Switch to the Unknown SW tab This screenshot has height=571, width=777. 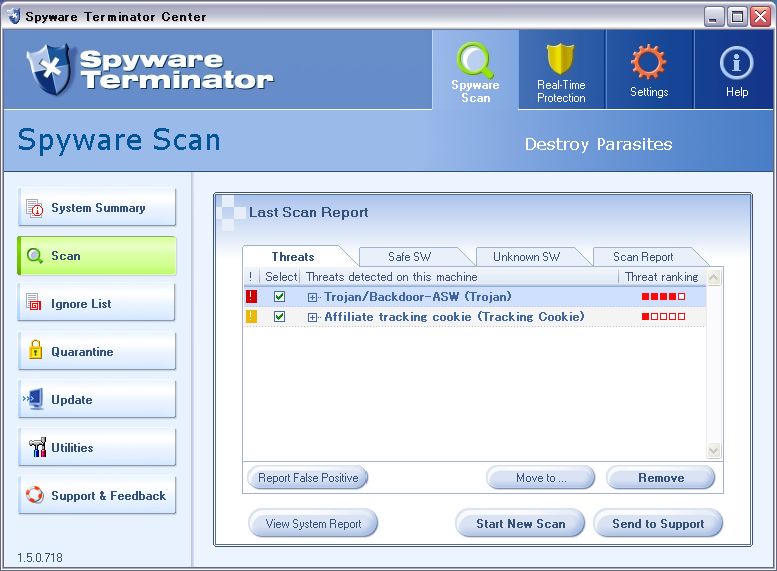point(526,257)
